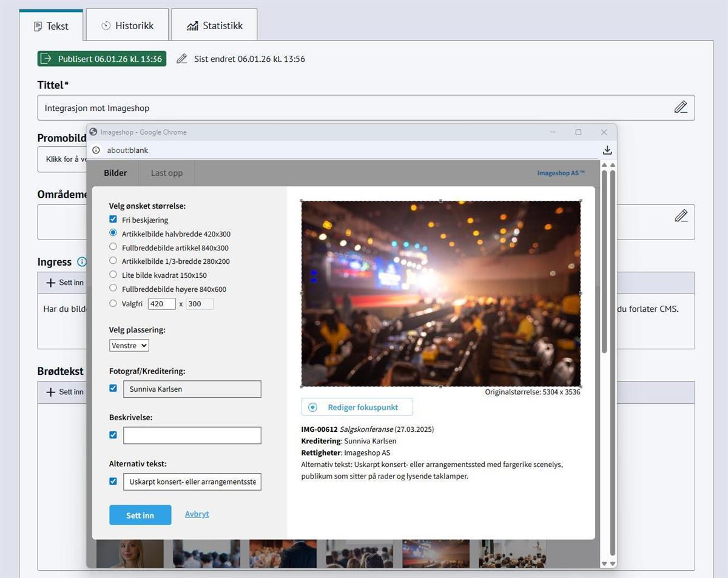Choose the Lite bilde kvadrat 150x150 option
728x578 pixels.
[113, 274]
